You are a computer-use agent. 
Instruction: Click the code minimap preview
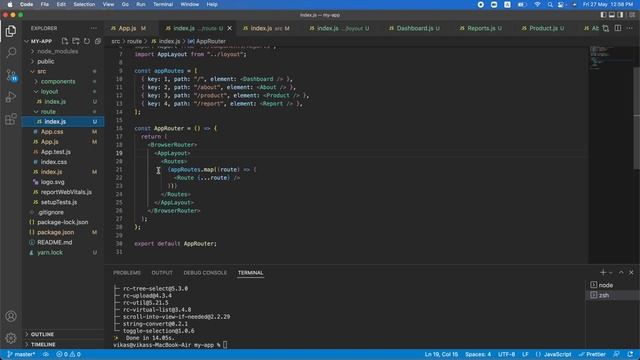point(610,57)
